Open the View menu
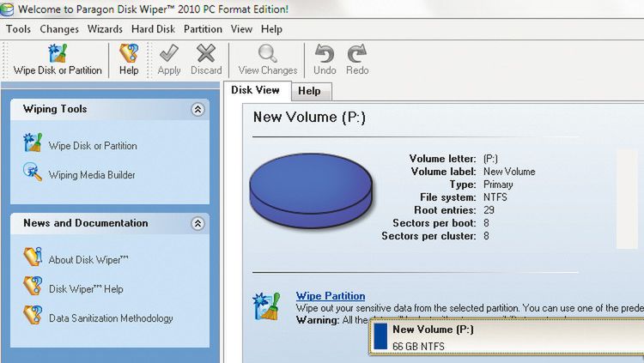The image size is (644, 363). point(241,29)
